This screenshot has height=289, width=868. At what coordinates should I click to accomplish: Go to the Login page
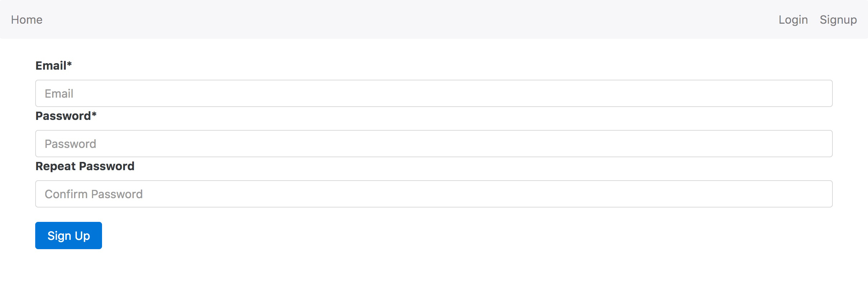point(793,19)
